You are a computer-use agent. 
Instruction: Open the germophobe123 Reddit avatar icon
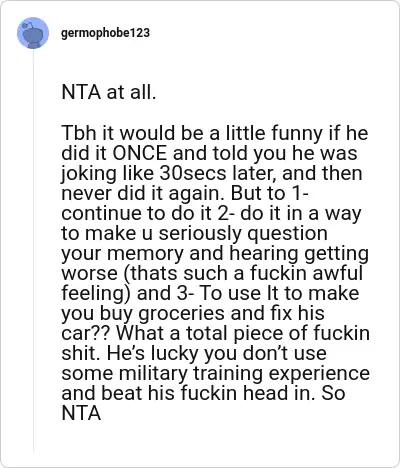pyautogui.click(x=33, y=33)
